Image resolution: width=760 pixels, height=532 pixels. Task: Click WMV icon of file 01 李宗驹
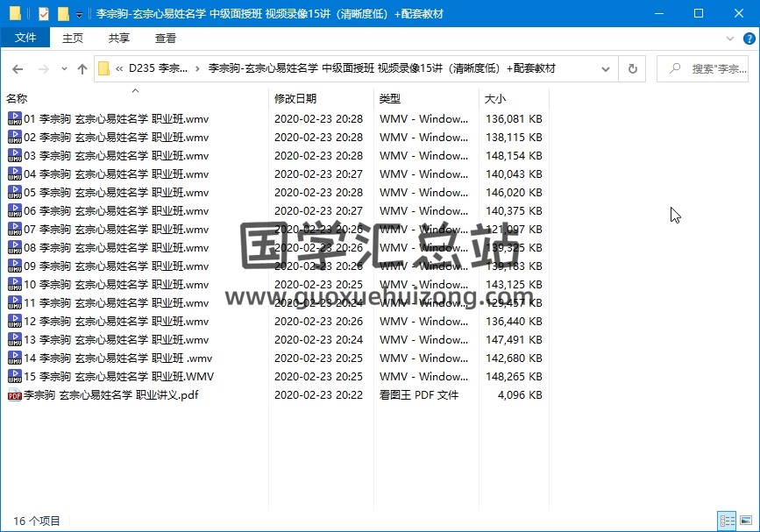click(x=14, y=119)
